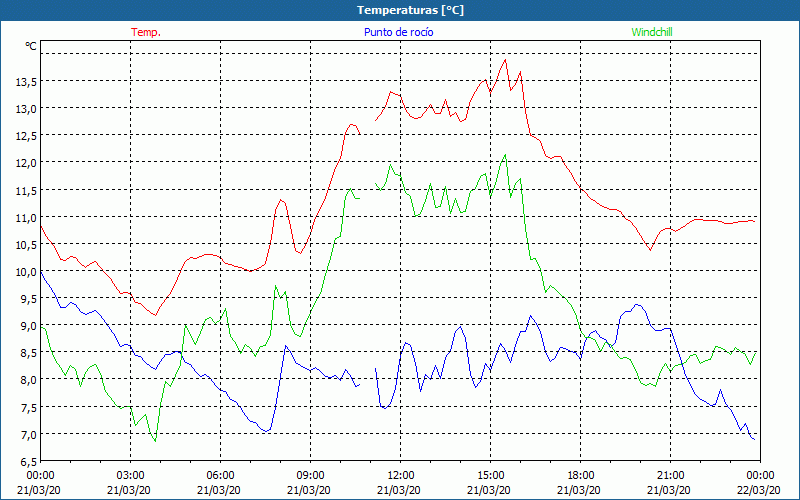Screen dimensions: 800x500
Task: Click the "21:00" time axis label
Action: click(x=670, y=476)
